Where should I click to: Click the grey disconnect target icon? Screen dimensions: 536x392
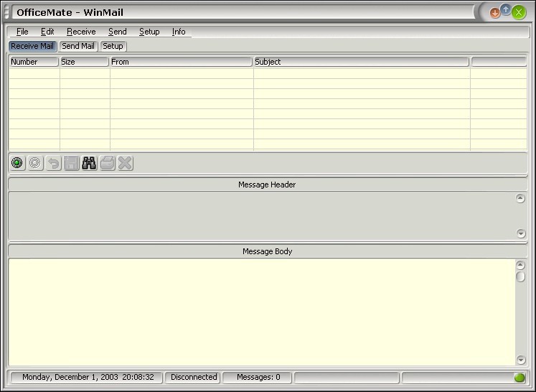35,163
